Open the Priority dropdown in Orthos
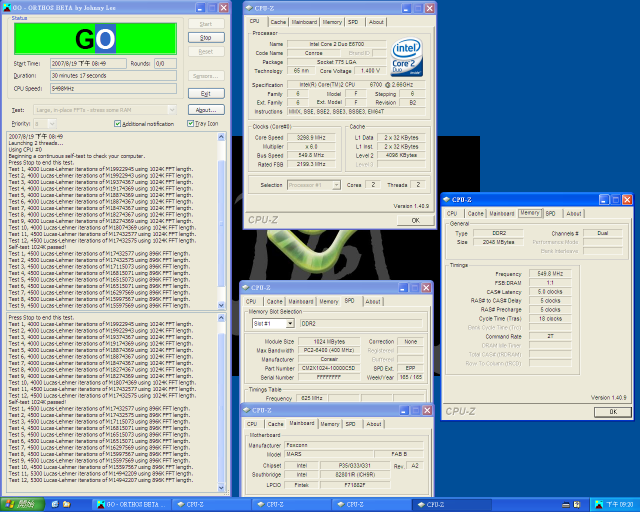640x512 pixels. tap(52, 123)
